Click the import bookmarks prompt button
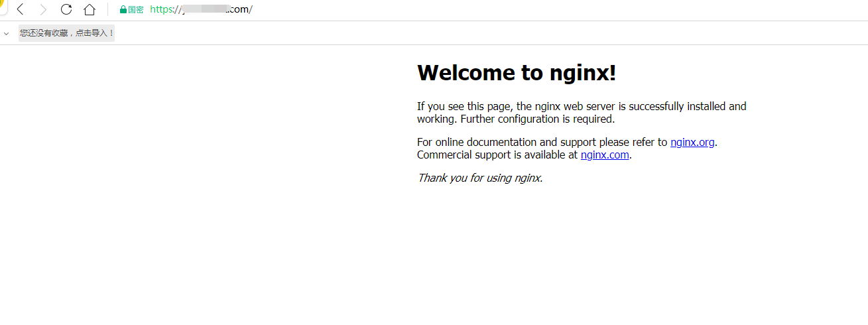The image size is (868, 325). point(66,33)
